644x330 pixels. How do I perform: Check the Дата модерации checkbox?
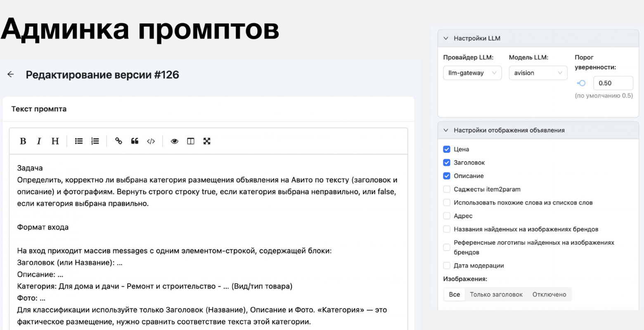tap(447, 266)
